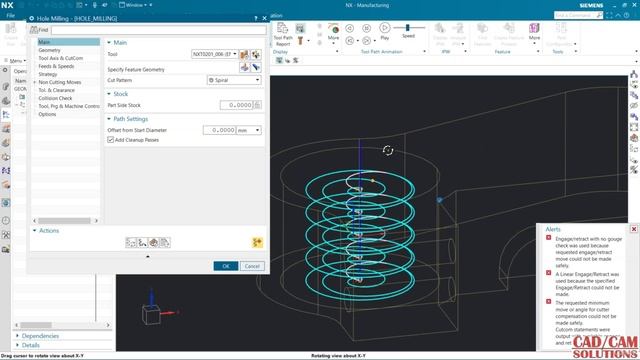The image size is (640, 360).
Task: Collapse the Actions section
Action: point(35,231)
